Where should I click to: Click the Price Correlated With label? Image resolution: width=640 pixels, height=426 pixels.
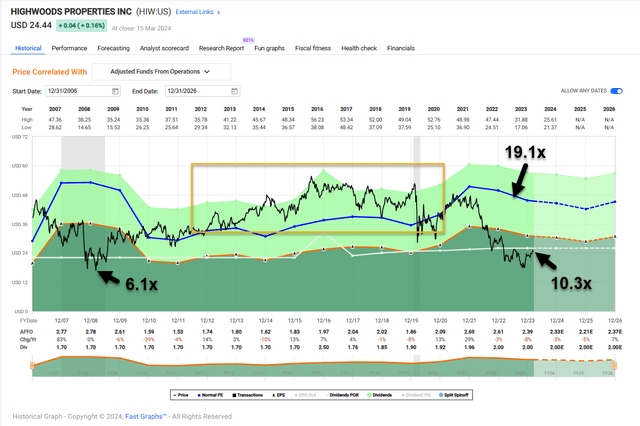pyautogui.click(x=49, y=72)
